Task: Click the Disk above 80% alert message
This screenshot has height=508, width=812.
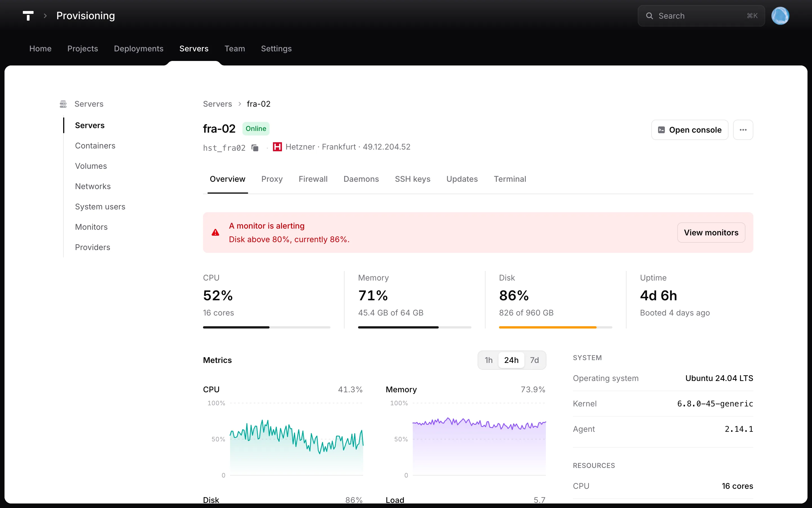Action: click(289, 240)
